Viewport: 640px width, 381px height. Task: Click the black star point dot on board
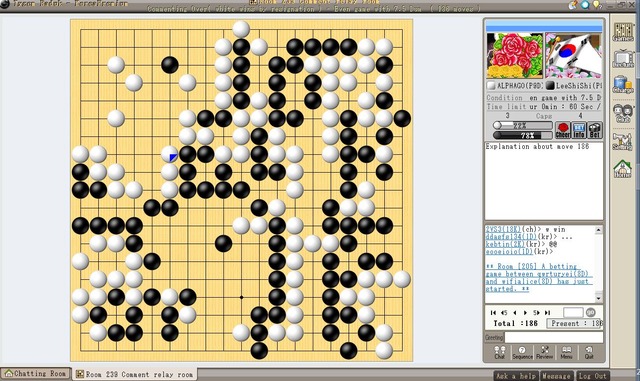[x=241, y=297]
